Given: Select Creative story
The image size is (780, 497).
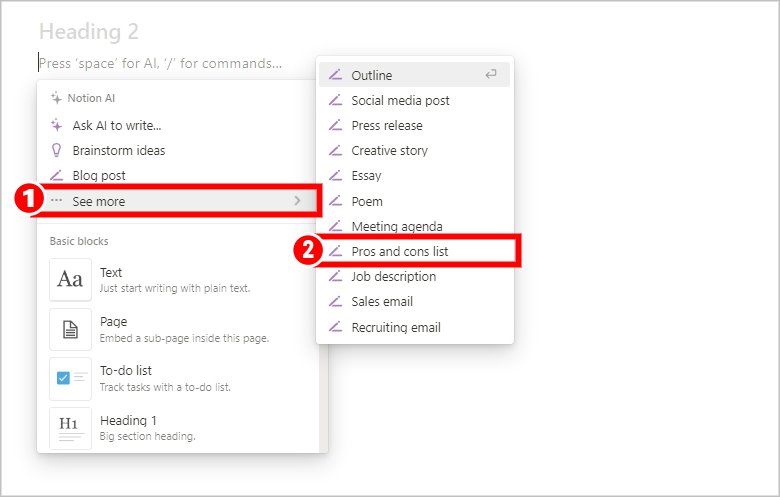Looking at the screenshot, I should tap(414, 150).
